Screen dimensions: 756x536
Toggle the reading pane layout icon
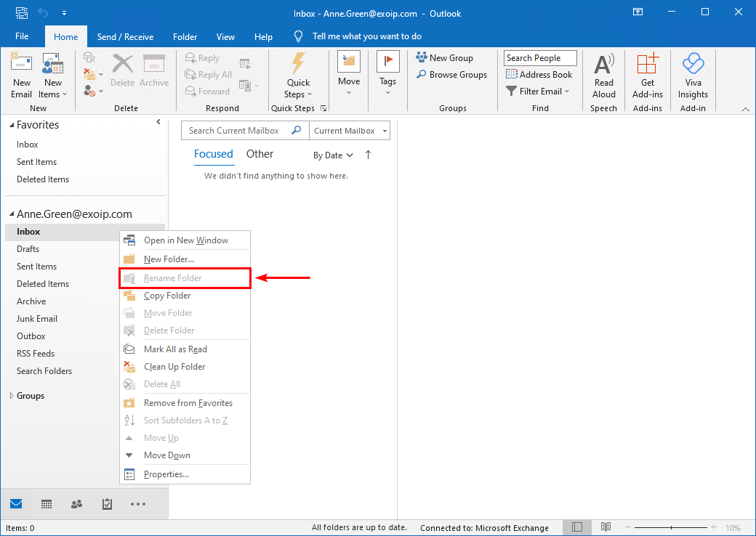[x=576, y=527]
